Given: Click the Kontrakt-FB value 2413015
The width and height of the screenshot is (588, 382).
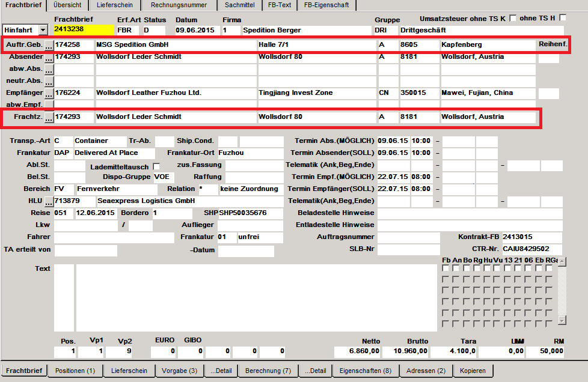Looking at the screenshot, I should (532, 237).
